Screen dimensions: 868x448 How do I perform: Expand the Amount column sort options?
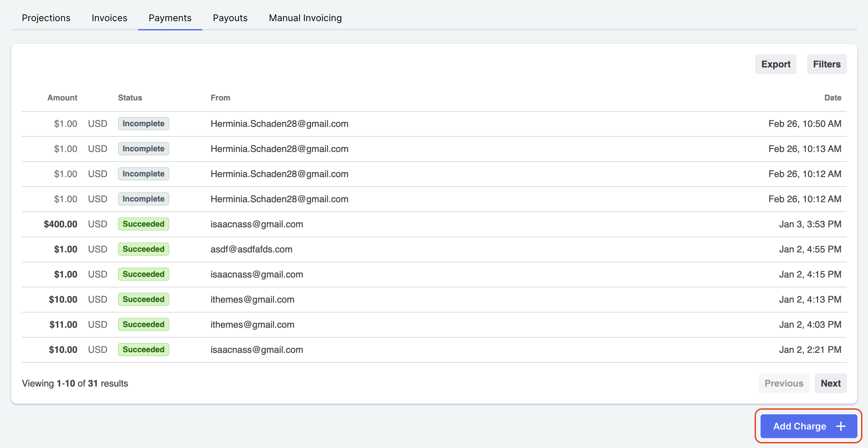coord(62,98)
